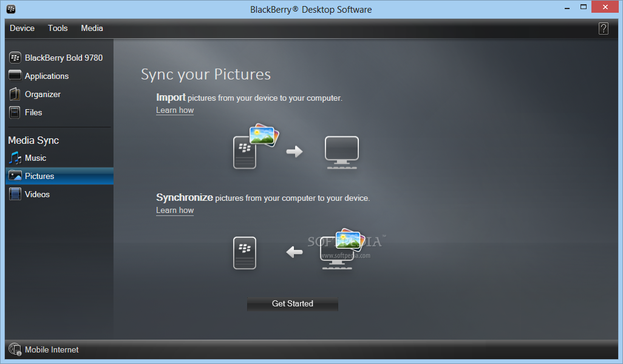Image resolution: width=623 pixels, height=364 pixels.
Task: Click Learn how under Import pictures
Action: coord(175,110)
